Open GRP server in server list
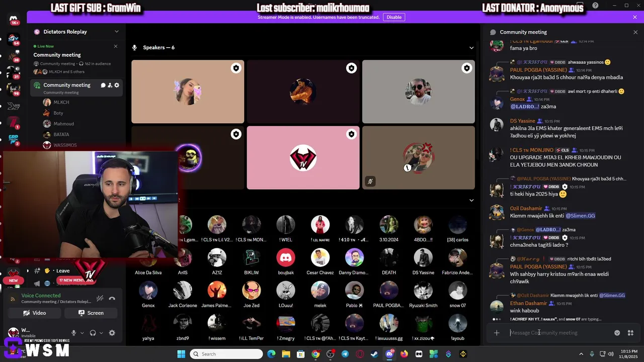Screen dimensions: 644x362 [14, 139]
